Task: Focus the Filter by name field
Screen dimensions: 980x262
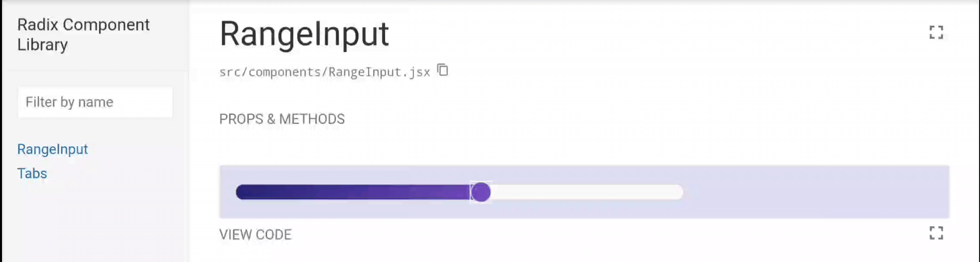Action: [95, 102]
